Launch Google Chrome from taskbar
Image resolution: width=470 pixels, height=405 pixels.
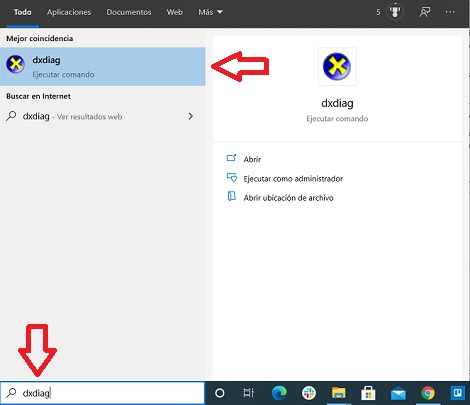(x=428, y=393)
